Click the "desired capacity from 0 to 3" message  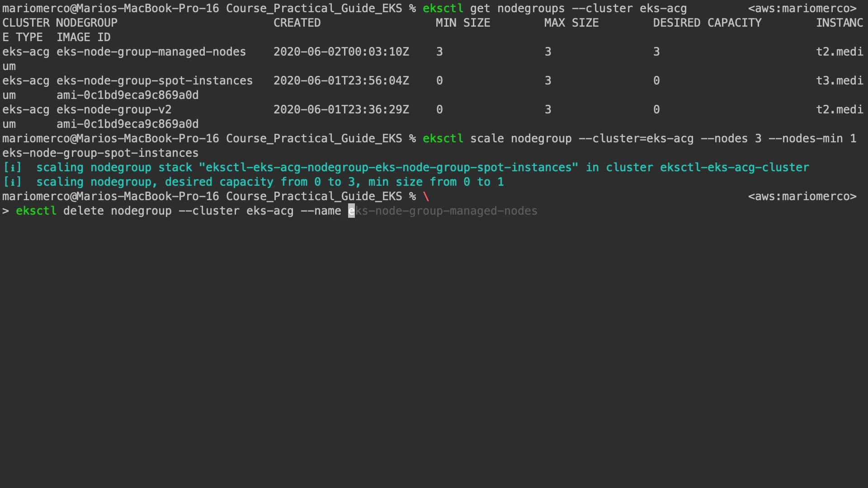[263, 182]
